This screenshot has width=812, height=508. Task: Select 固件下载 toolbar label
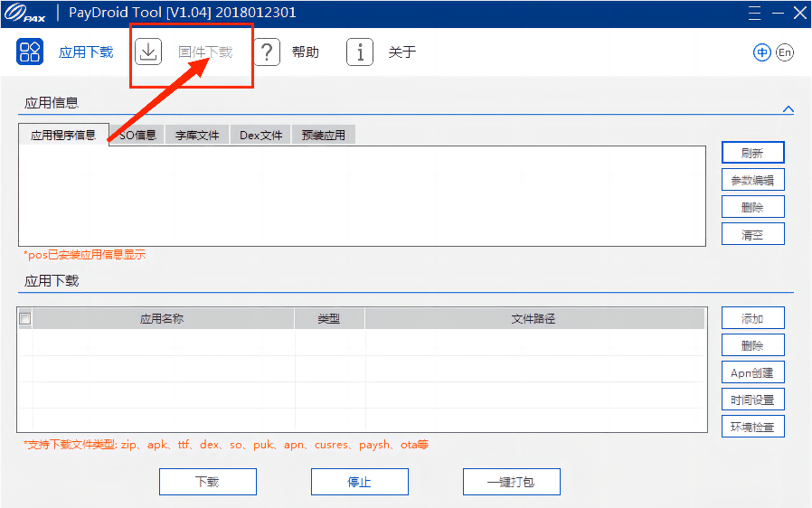click(205, 52)
